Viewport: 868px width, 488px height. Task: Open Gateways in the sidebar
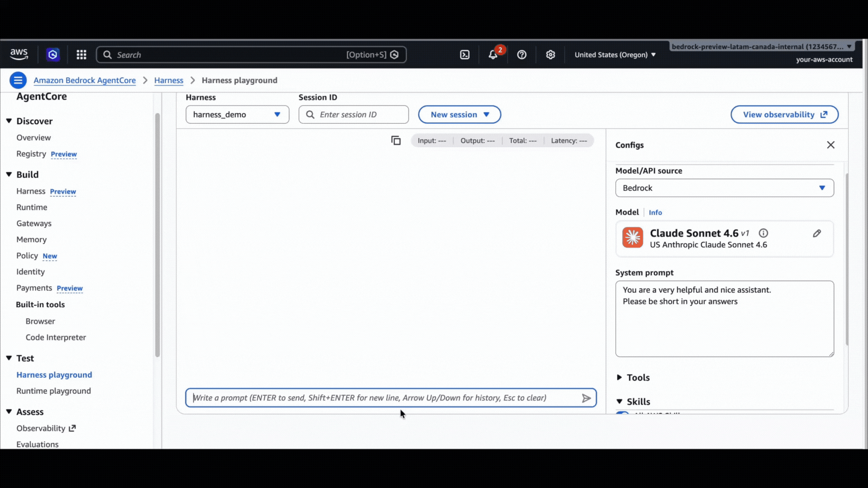(34, 224)
